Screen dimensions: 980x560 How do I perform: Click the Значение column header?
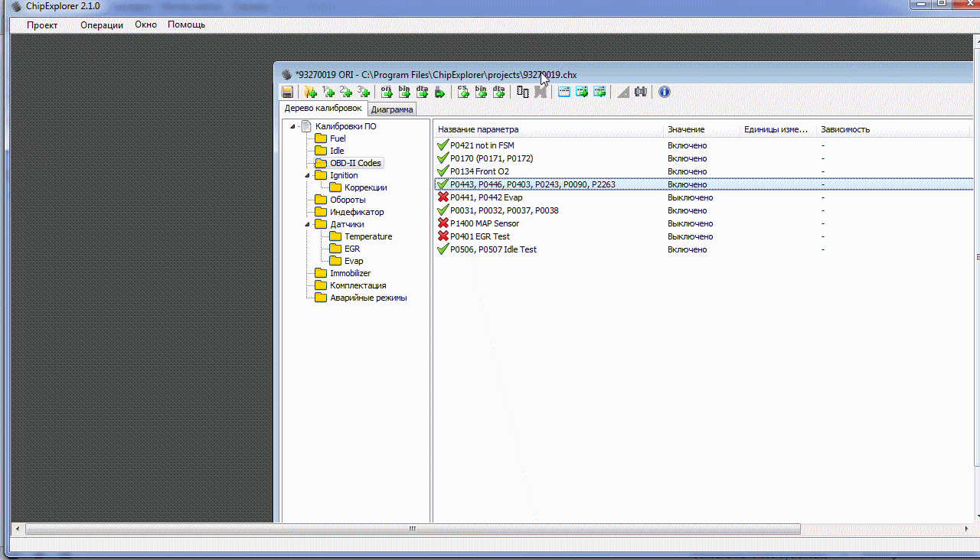pyautogui.click(x=686, y=129)
